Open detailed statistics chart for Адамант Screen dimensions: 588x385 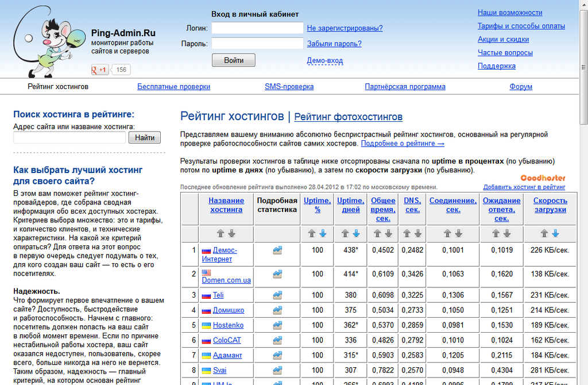click(x=277, y=355)
